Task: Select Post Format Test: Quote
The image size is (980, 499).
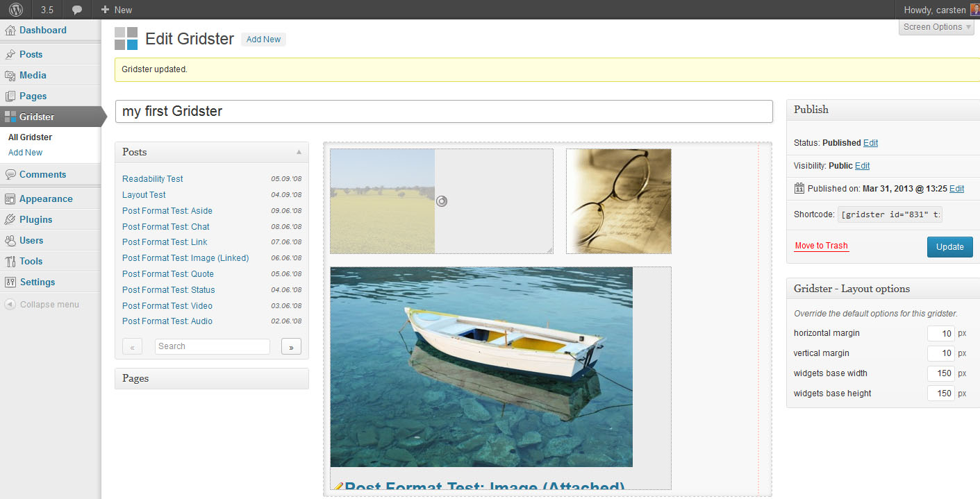Action: pyautogui.click(x=168, y=274)
